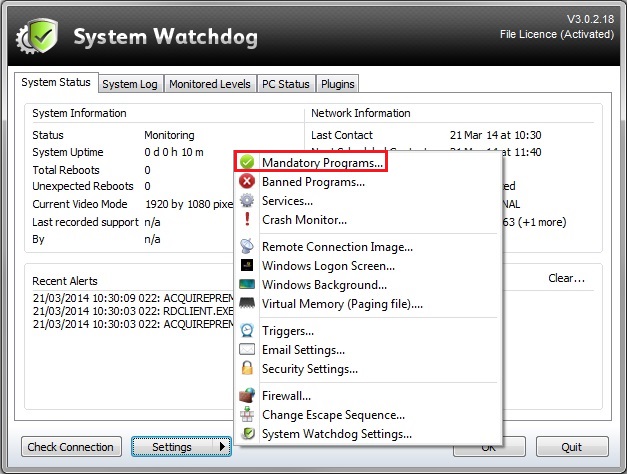Click the shield System Watchdog Settings icon
Viewport: 627px width, 474px height.
tap(248, 433)
